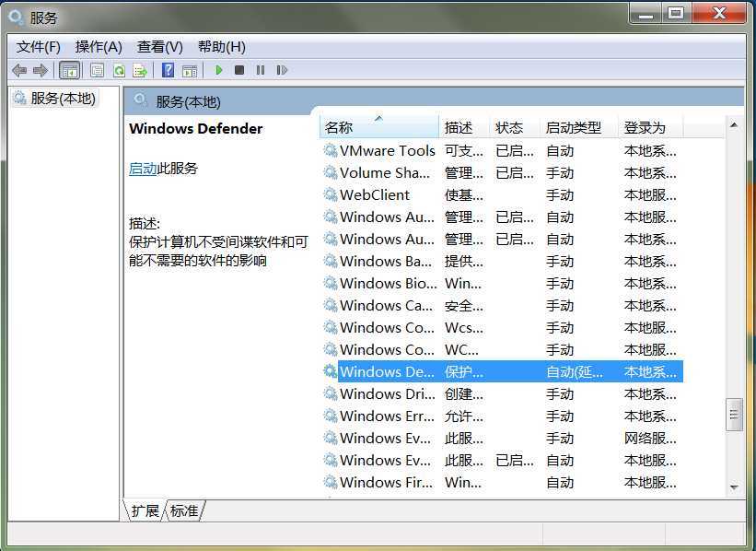756x551 pixels.
Task: Click 网络服... login cell
Action: 650,438
